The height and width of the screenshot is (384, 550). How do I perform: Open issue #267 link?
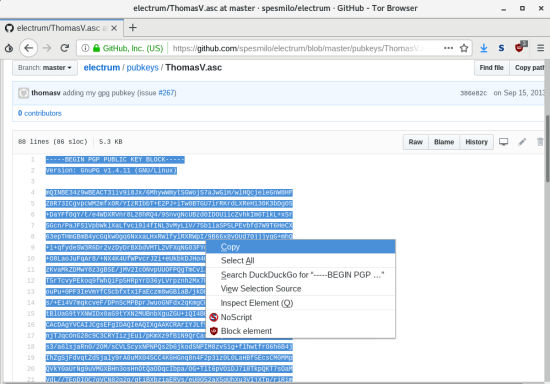(x=166, y=93)
